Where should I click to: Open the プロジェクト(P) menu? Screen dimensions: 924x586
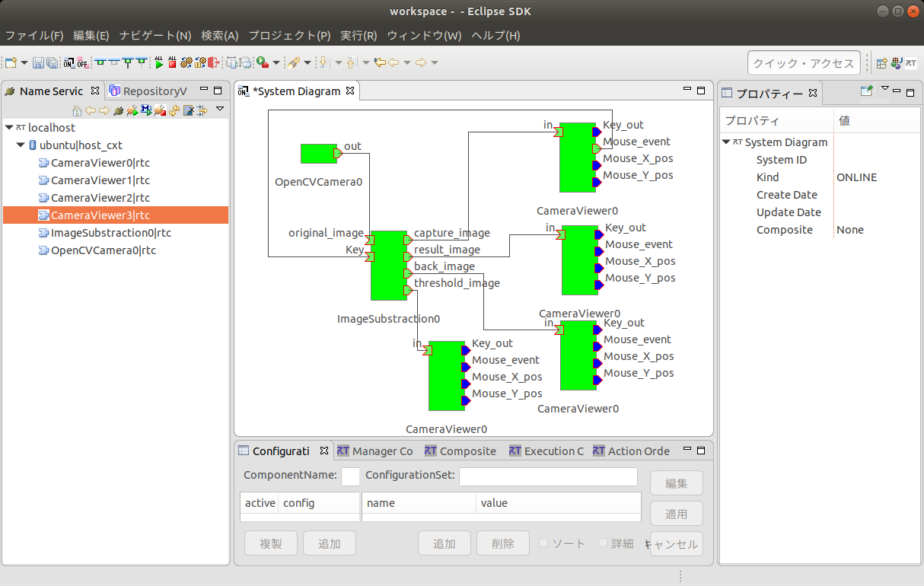(289, 36)
